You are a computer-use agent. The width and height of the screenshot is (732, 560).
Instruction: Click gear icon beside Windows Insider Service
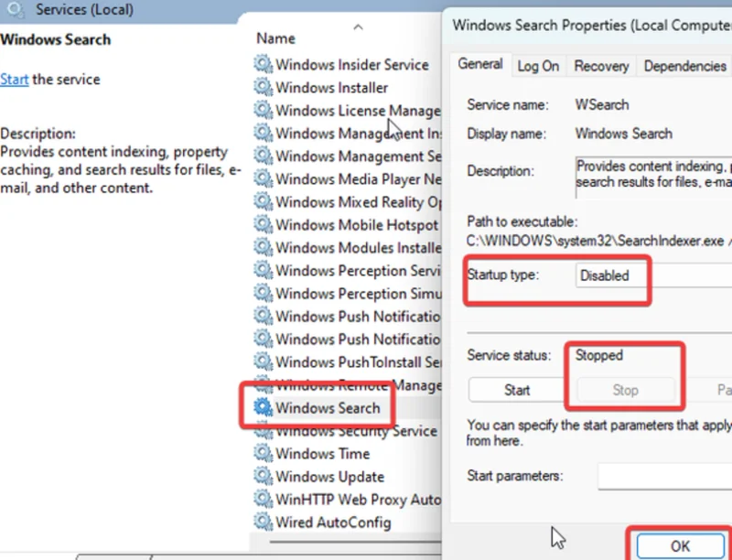click(263, 64)
